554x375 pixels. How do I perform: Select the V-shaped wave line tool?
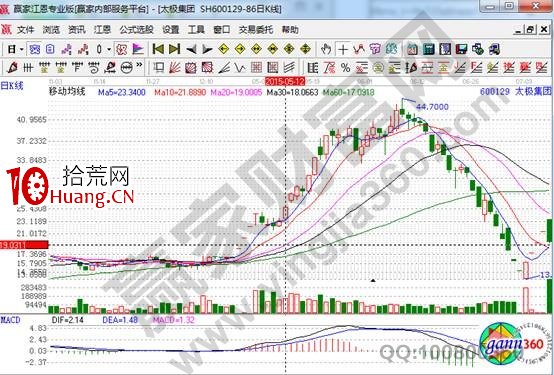[240, 67]
